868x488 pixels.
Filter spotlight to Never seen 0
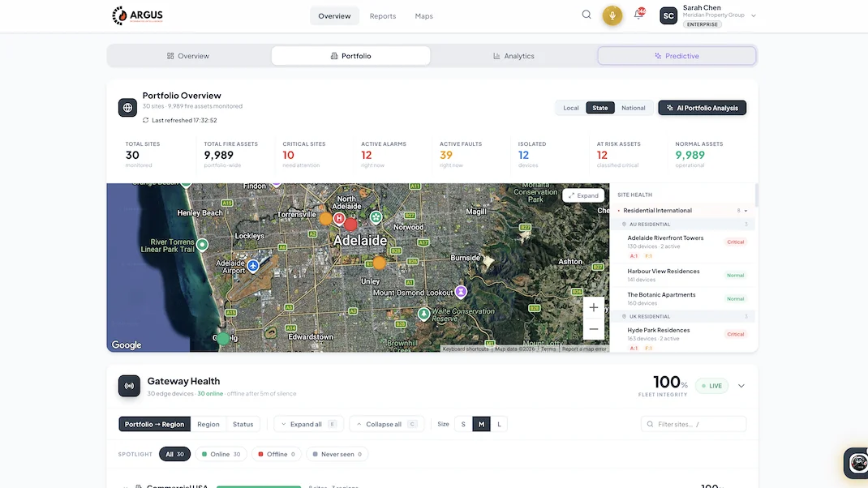click(x=337, y=454)
